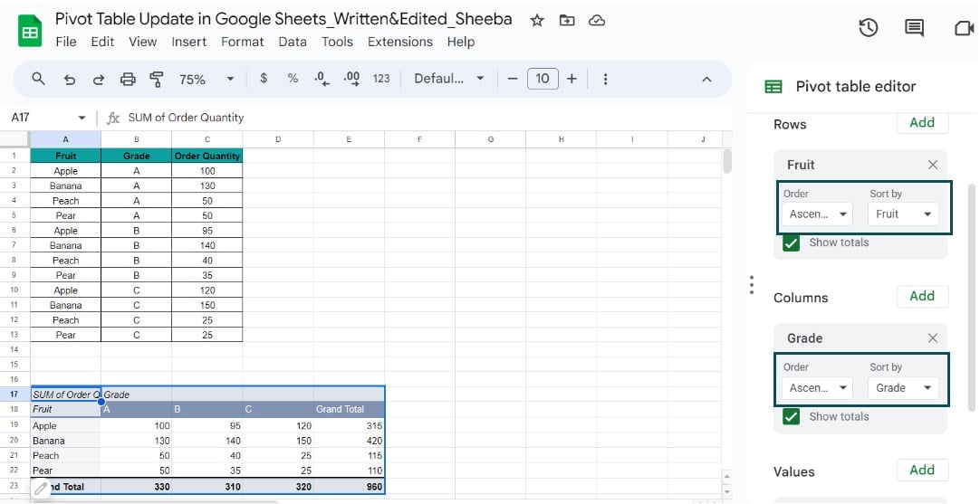Screen dimensions: 980x504
Task: Click Add button next to Values
Action: pos(921,470)
